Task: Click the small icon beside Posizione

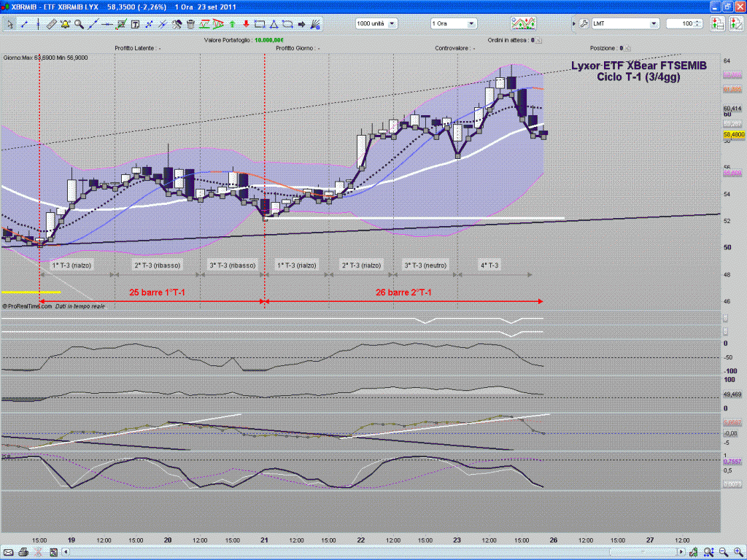Action: tap(627, 48)
